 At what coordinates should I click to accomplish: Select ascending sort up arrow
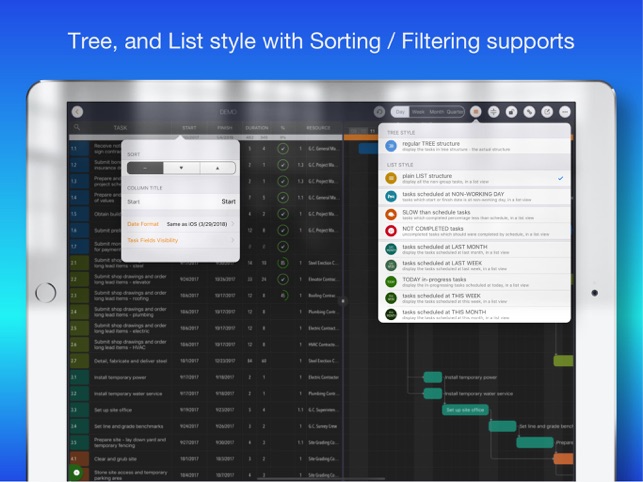pyautogui.click(x=218, y=168)
